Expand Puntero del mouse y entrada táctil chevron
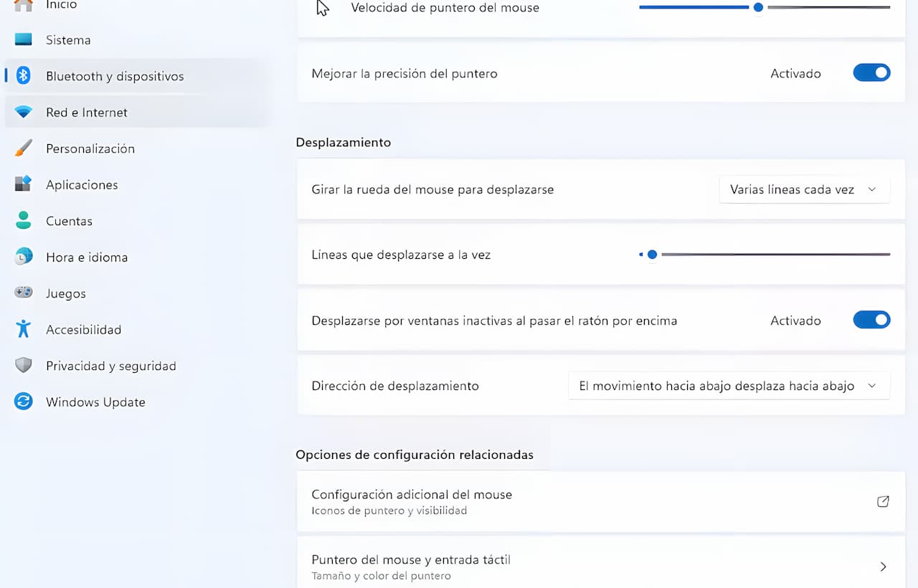 pyautogui.click(x=883, y=566)
